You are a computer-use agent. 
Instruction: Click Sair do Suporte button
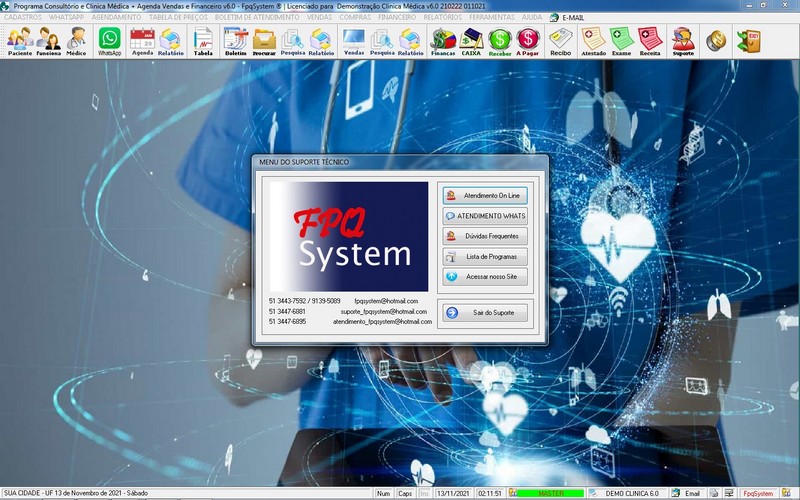(x=485, y=313)
